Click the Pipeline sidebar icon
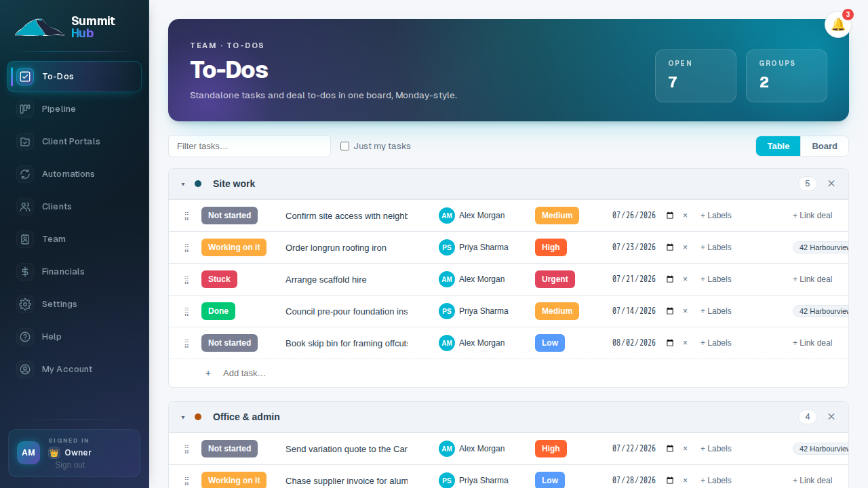This screenshot has width=868, height=488. tap(25, 109)
